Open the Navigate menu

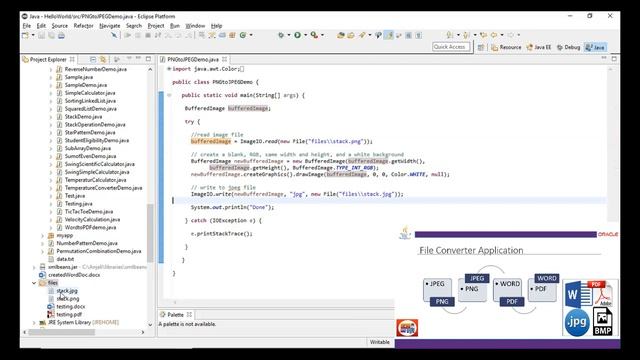click(110, 26)
